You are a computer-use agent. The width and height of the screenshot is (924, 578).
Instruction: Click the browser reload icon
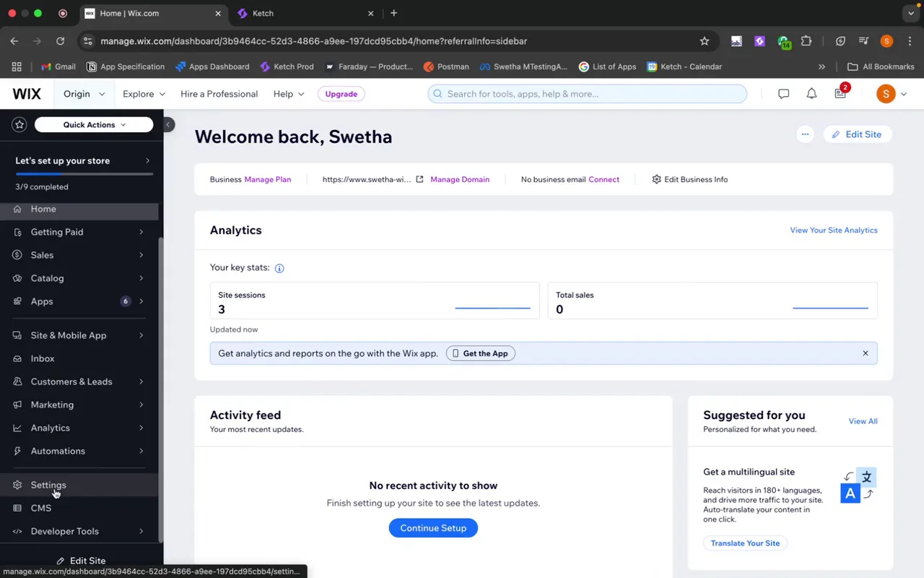pyautogui.click(x=61, y=41)
